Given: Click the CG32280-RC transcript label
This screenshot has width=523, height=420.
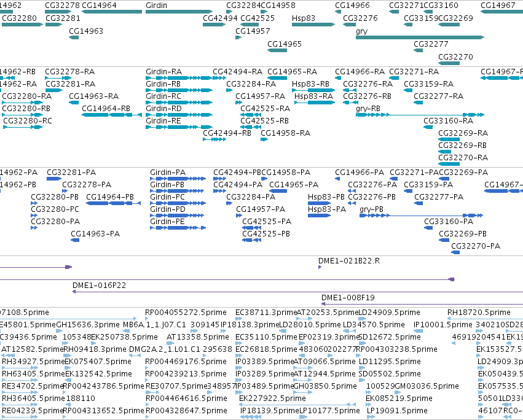Looking at the screenshot, I should pos(28,121).
